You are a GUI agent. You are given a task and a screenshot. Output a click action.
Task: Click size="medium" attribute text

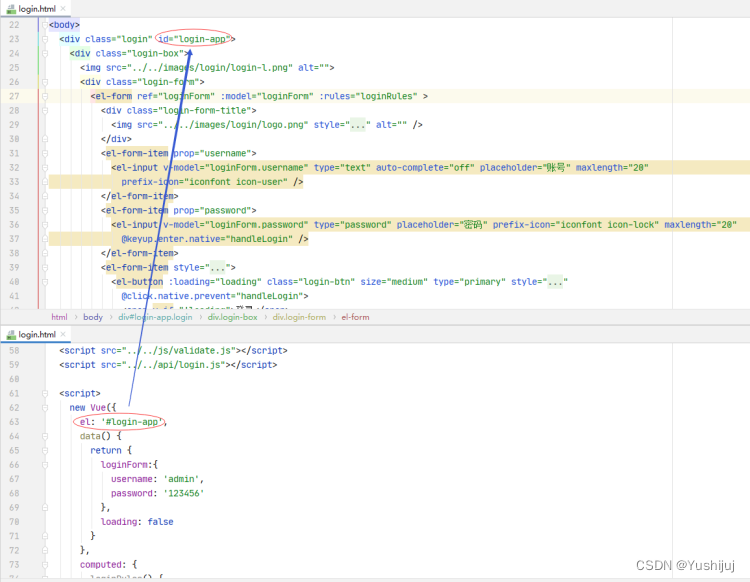394,282
